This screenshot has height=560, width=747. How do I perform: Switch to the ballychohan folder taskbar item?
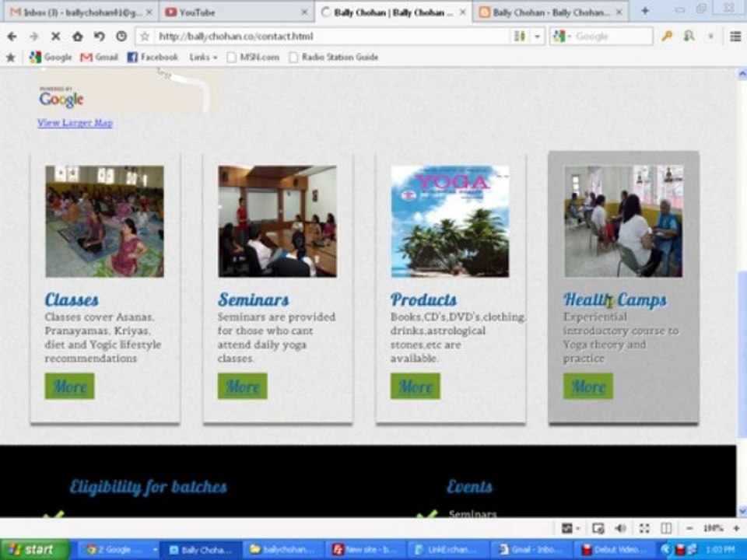(x=282, y=550)
